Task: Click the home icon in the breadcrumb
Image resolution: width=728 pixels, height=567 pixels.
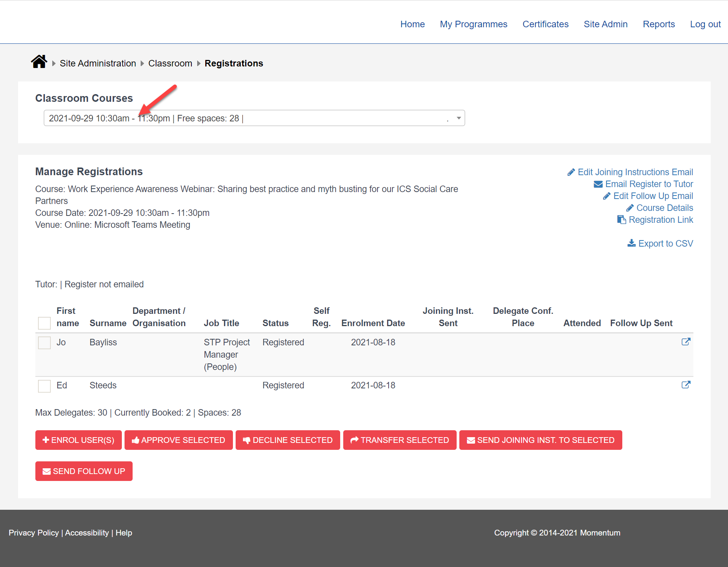Action: [39, 62]
